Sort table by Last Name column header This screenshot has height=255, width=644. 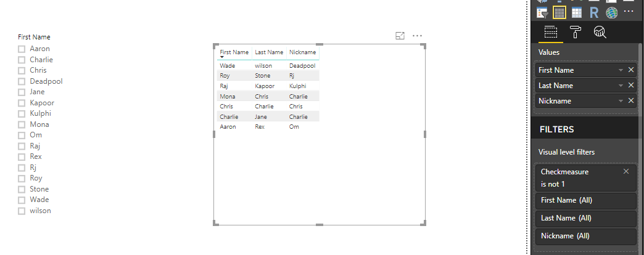click(269, 52)
